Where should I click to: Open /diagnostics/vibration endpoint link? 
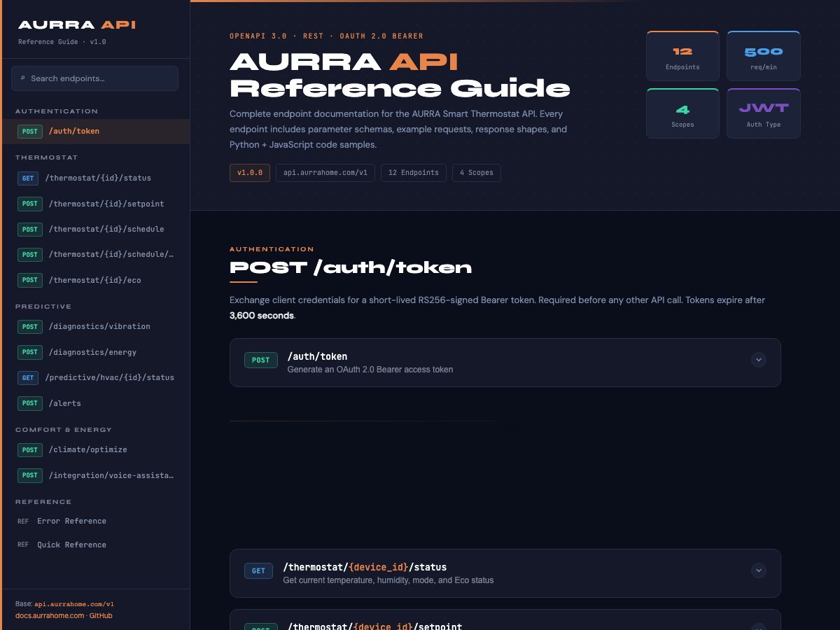coord(95,326)
